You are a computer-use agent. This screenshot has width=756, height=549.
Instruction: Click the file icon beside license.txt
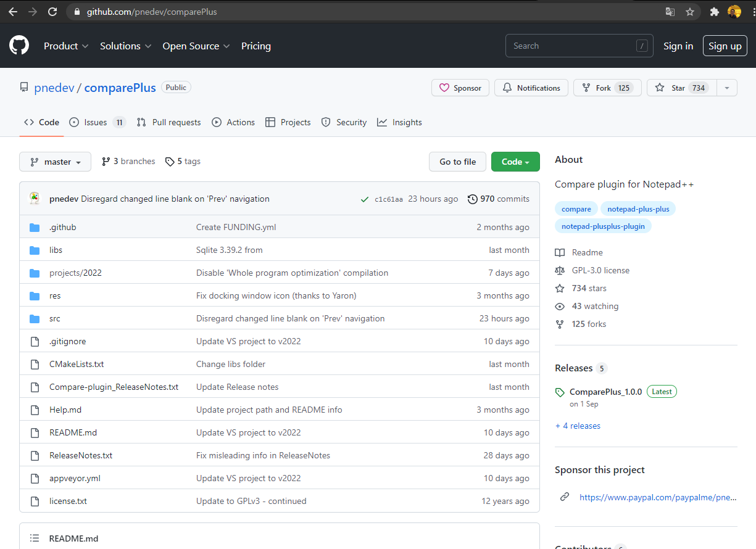point(35,501)
